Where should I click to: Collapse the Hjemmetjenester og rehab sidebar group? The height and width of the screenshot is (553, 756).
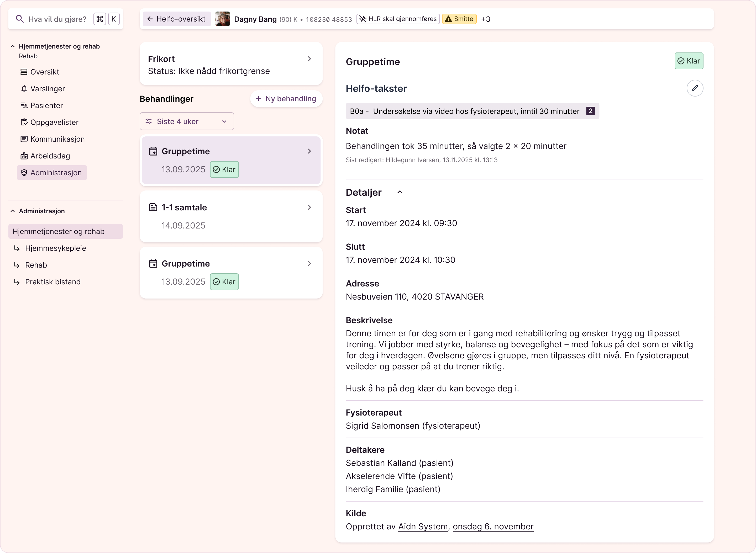coord(13,46)
